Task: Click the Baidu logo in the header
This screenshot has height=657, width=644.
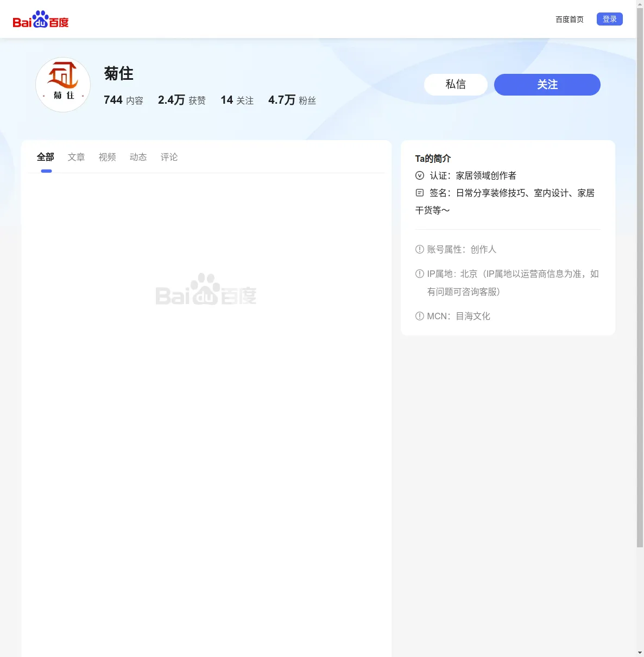Action: tap(41, 20)
